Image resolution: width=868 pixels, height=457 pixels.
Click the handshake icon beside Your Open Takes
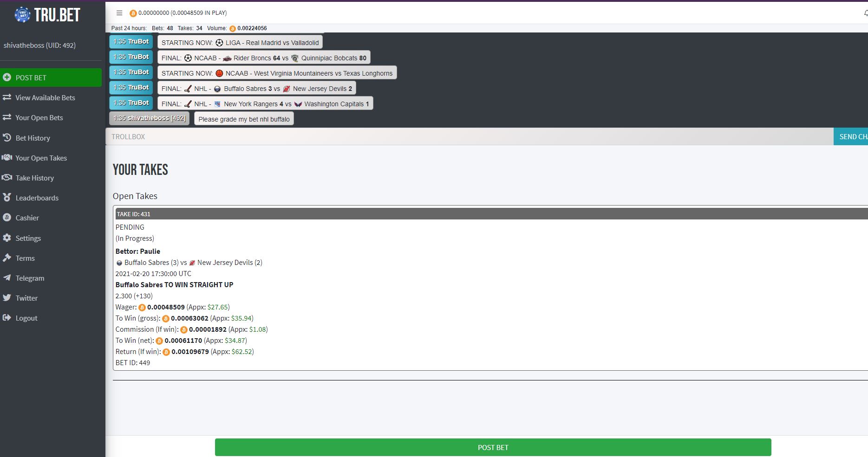[7, 158]
